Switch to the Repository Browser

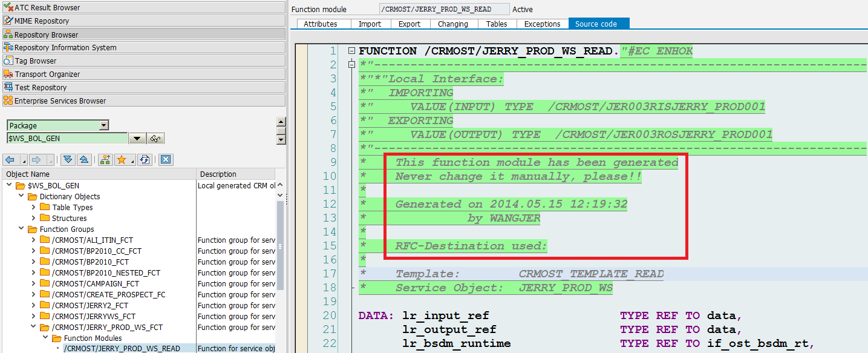coord(143,35)
